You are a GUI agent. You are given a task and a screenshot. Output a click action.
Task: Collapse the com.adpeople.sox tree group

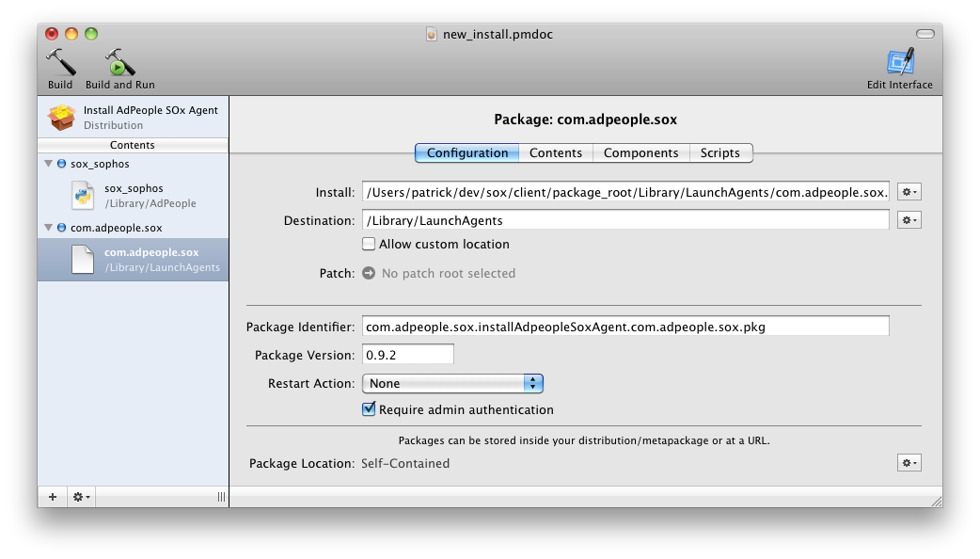48,227
